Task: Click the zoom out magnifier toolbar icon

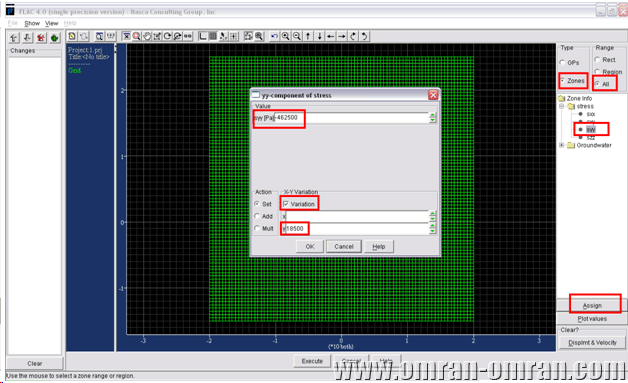Action: pos(297,36)
